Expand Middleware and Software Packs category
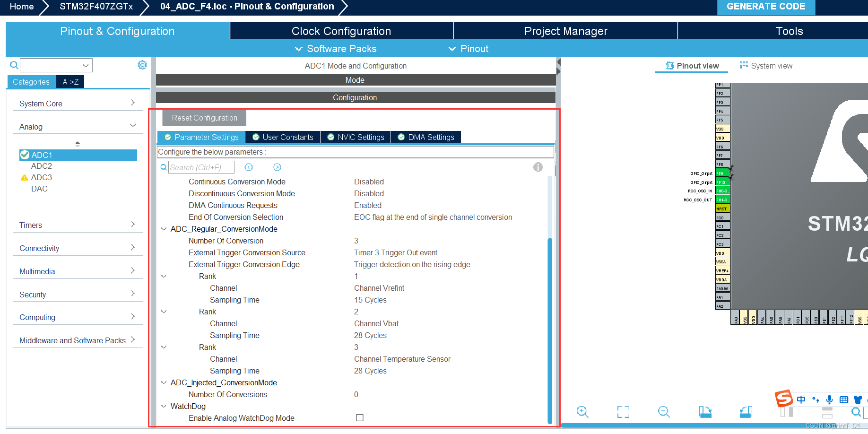This screenshot has height=434, width=868. click(78, 340)
